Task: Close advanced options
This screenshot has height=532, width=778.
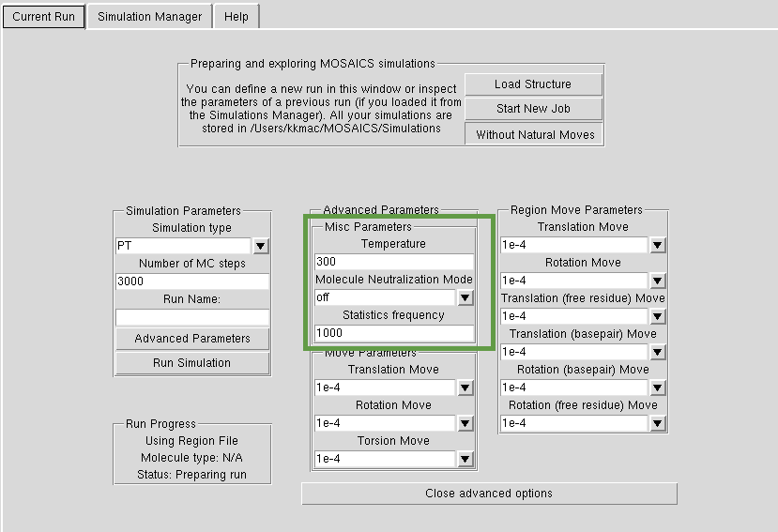Action: [489, 494]
